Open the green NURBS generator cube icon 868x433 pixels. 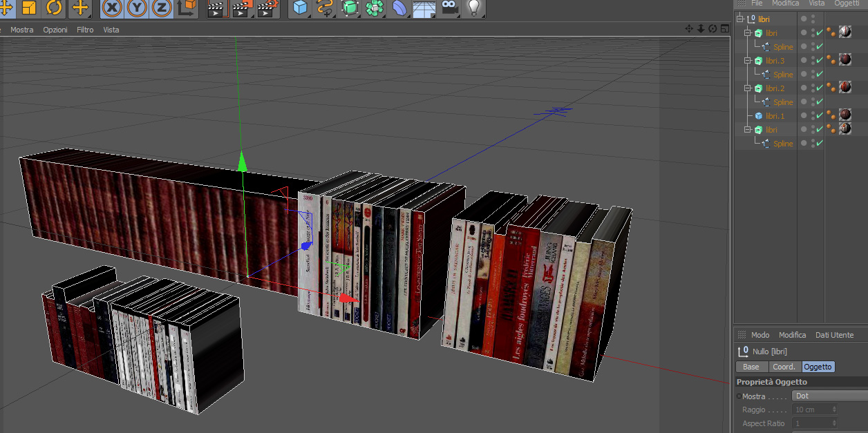(350, 8)
